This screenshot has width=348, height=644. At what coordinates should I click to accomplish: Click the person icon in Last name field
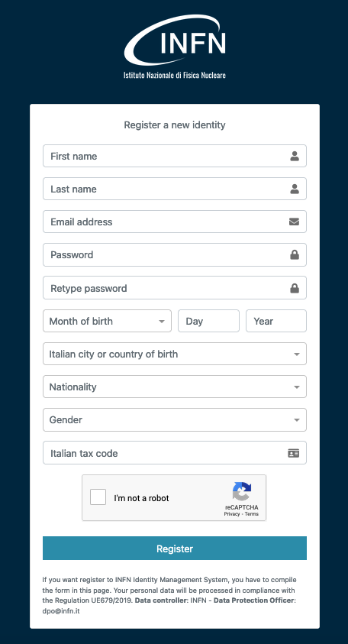pyautogui.click(x=295, y=189)
